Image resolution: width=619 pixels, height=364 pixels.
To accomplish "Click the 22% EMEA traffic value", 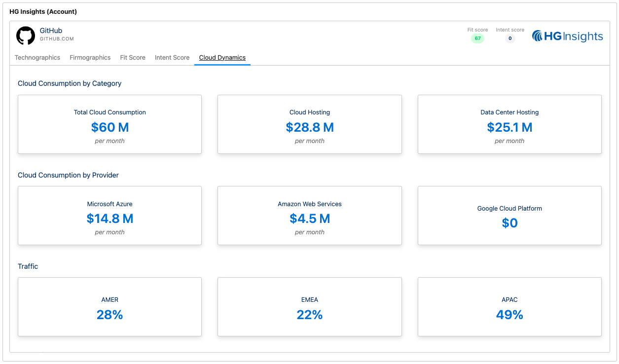I will pyautogui.click(x=310, y=315).
